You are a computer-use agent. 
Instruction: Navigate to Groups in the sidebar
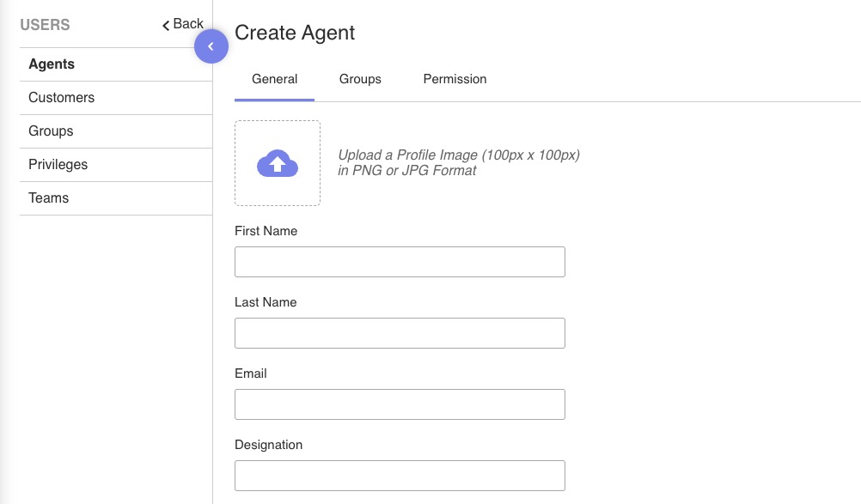click(51, 131)
